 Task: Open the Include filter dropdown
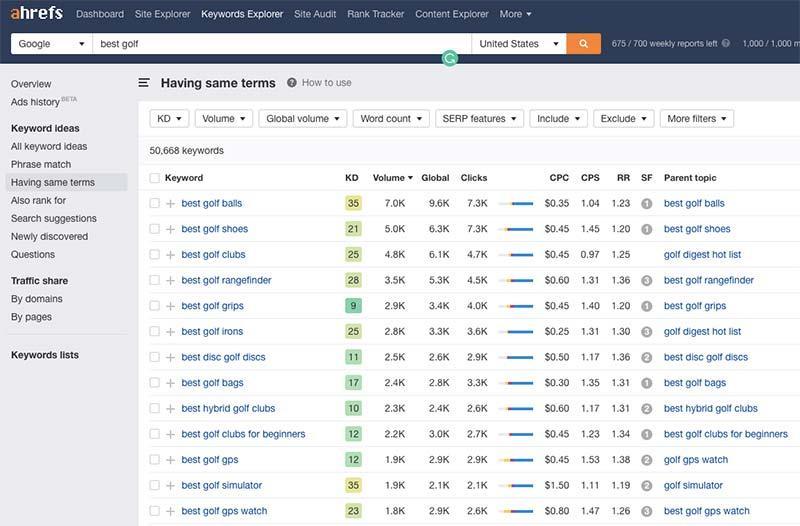558,118
